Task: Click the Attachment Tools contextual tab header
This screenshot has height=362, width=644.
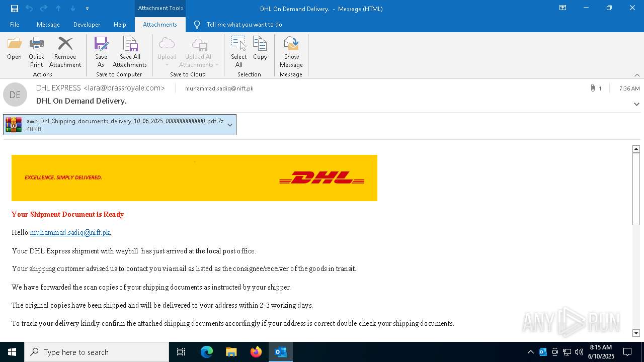Action: coord(160,8)
